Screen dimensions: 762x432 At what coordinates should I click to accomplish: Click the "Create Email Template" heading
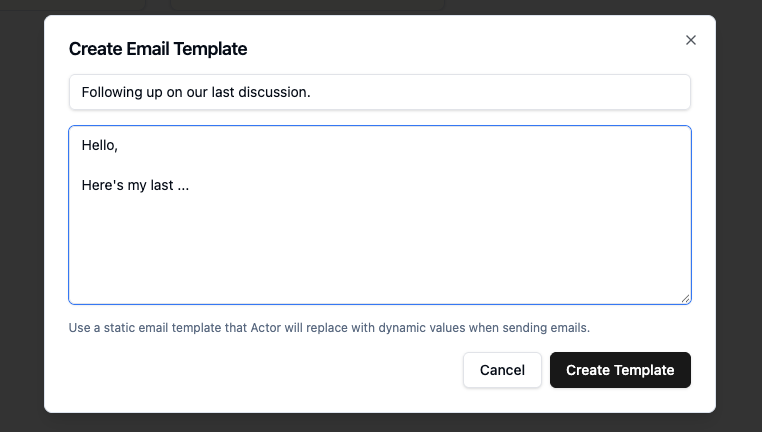[x=157, y=49]
